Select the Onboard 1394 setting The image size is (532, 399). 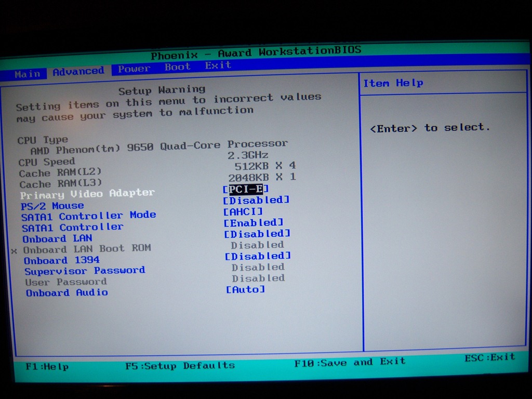[62, 260]
